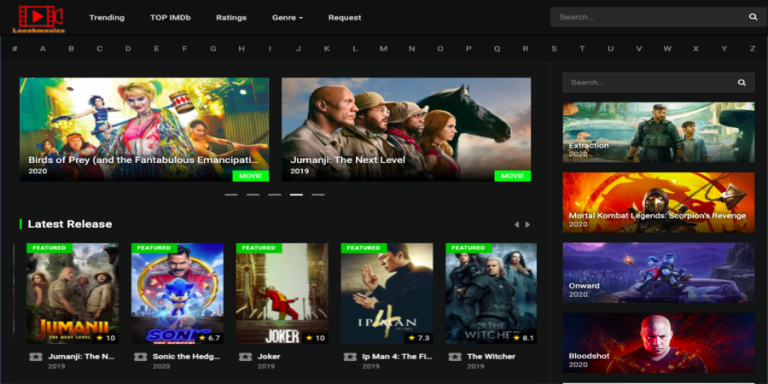This screenshot has width=768, height=384.
Task: Select the second carousel slide indicator
Action: (x=253, y=194)
